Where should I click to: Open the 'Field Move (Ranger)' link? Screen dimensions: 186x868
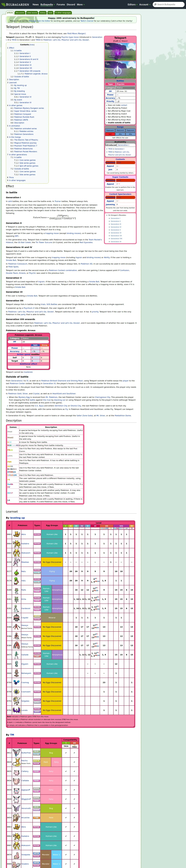[x=77, y=34]
